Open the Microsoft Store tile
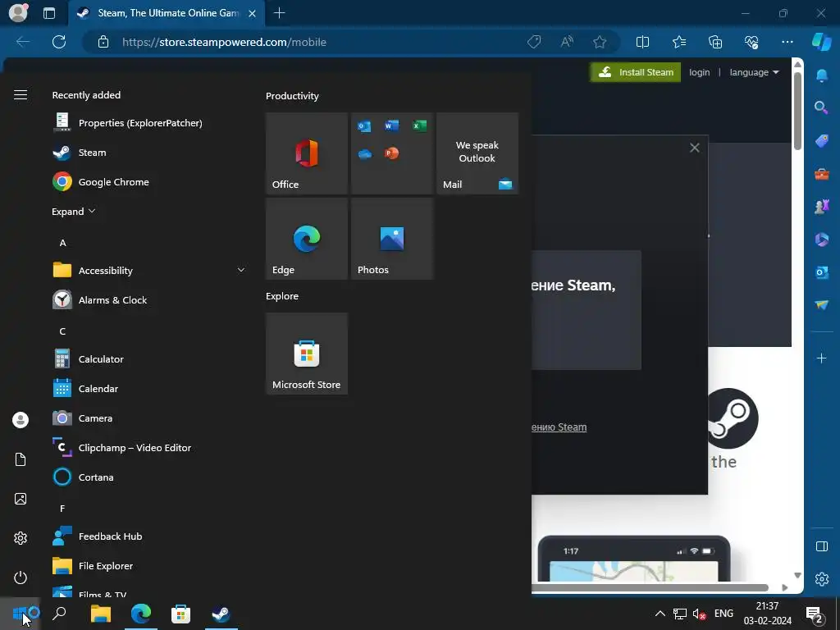Image resolution: width=840 pixels, height=630 pixels. (x=307, y=354)
